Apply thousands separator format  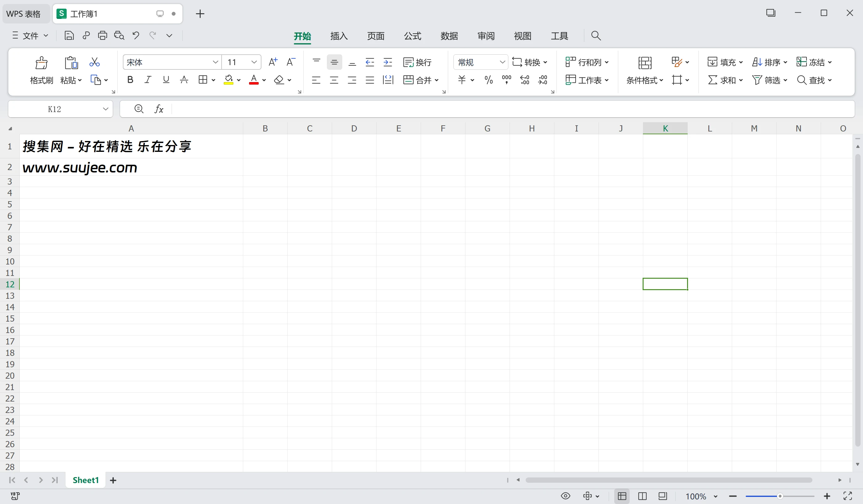[x=507, y=80]
